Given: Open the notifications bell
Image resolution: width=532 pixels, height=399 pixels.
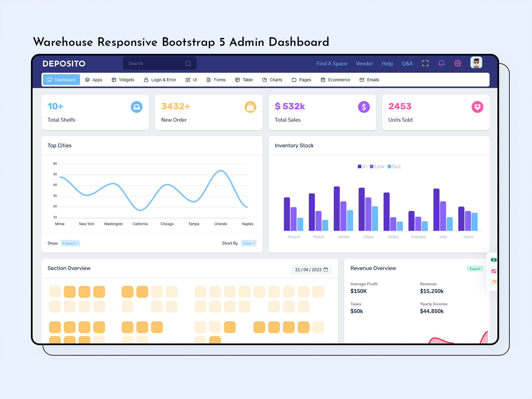Looking at the screenshot, I should pos(442,63).
